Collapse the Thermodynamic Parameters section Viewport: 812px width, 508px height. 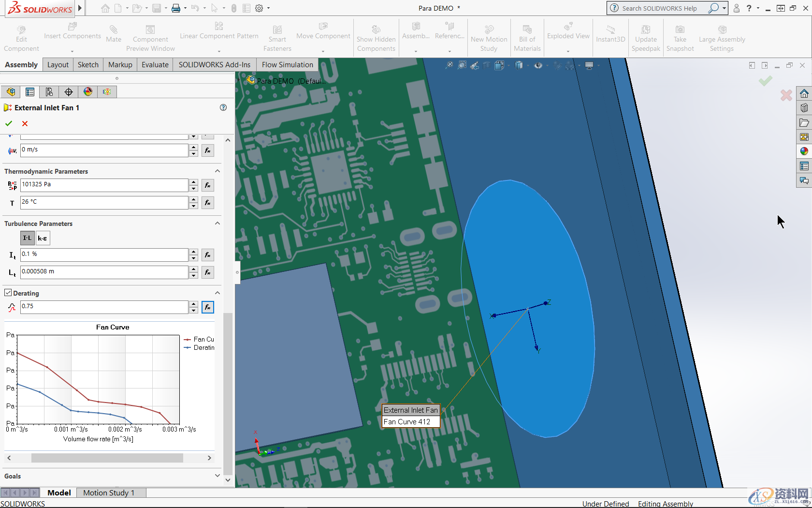[x=217, y=171]
